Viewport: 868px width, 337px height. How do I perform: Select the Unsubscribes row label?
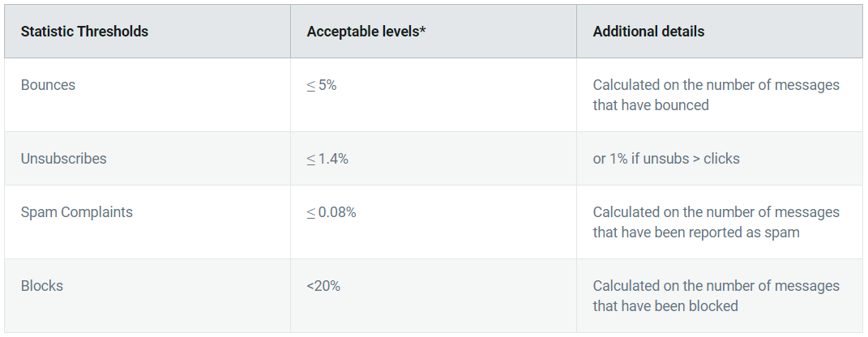point(64,159)
